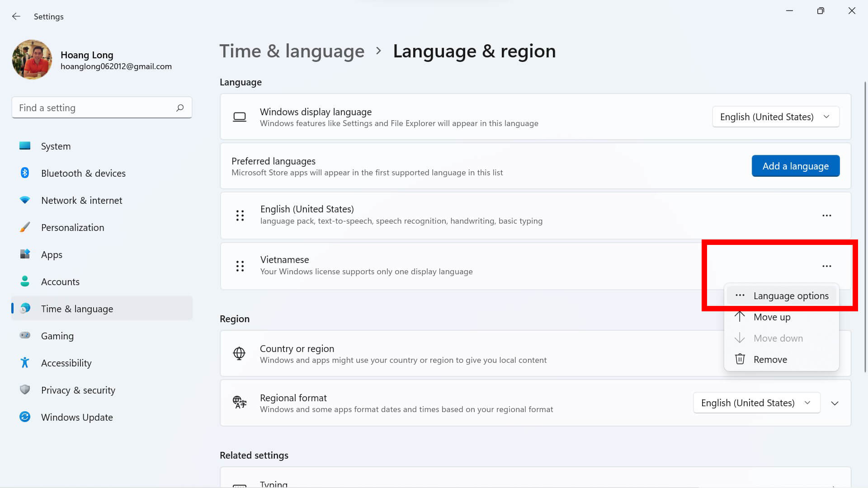Choose Move down in context menu
This screenshot has width=868, height=488.
click(x=781, y=338)
